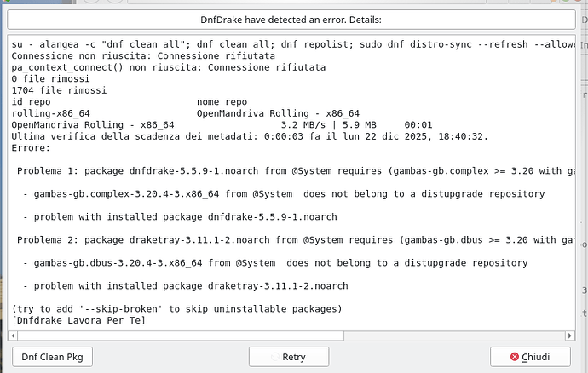Screen dimensions: 588x373
Task: Click the "rolling-x86_64" repo id text
Action: point(50,112)
